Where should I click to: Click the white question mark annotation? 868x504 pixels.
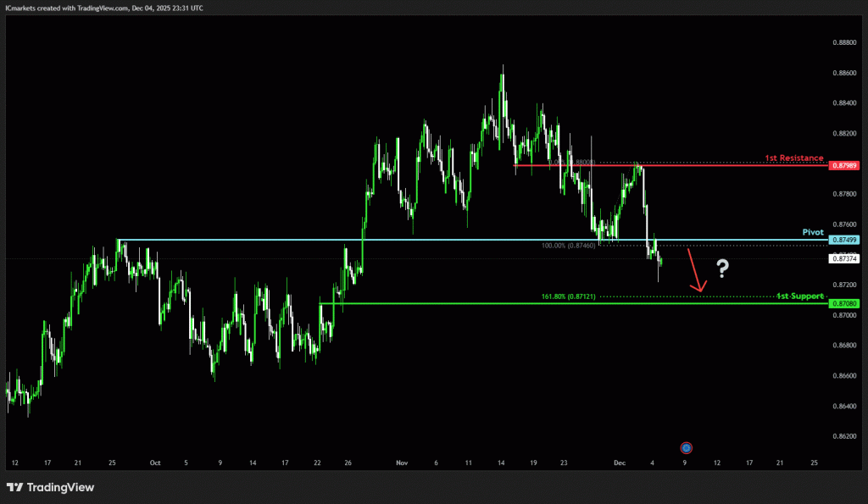[722, 269]
